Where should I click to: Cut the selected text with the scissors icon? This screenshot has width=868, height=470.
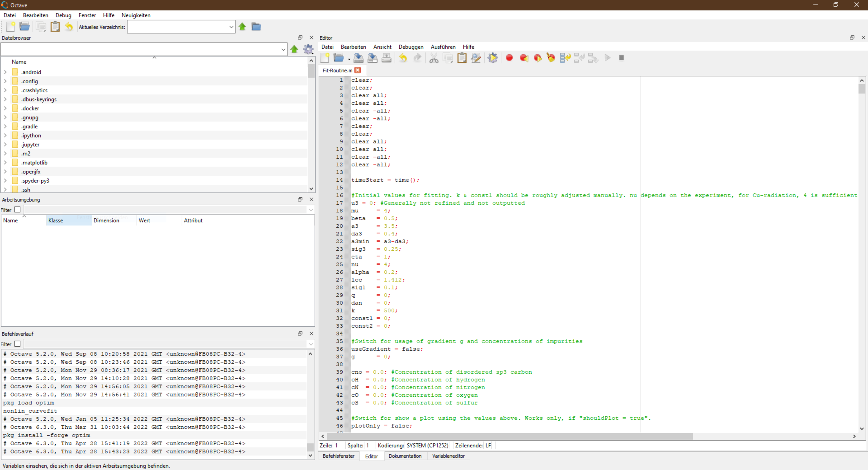pos(434,58)
